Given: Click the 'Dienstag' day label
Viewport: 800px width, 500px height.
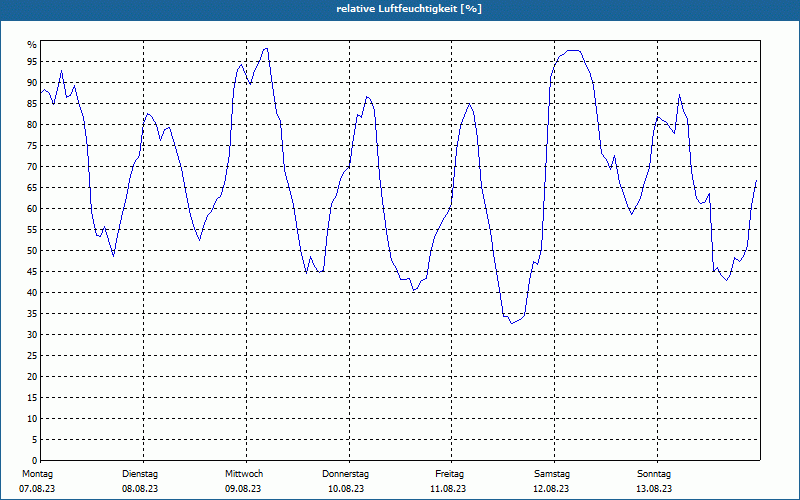Looking at the screenshot, I should pyautogui.click(x=140, y=474).
